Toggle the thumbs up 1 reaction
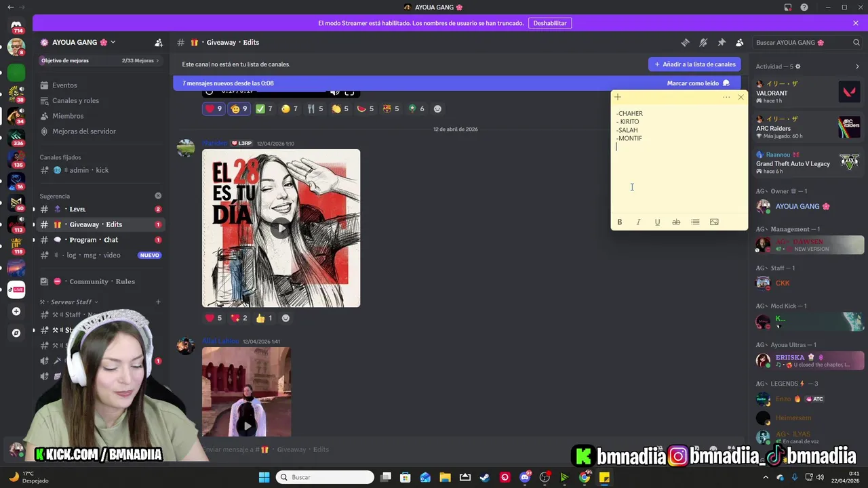This screenshot has height=488, width=868. (264, 318)
